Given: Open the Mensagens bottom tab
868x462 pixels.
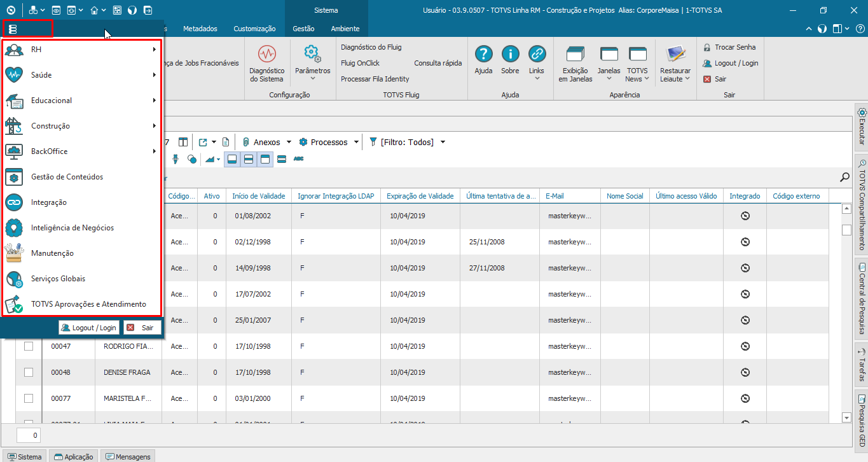Looking at the screenshot, I should (128, 457).
